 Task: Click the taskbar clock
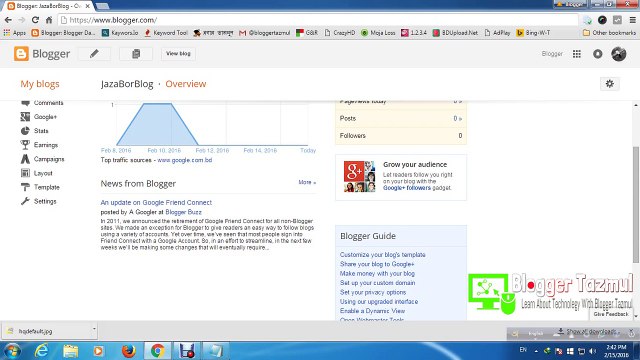616,351
